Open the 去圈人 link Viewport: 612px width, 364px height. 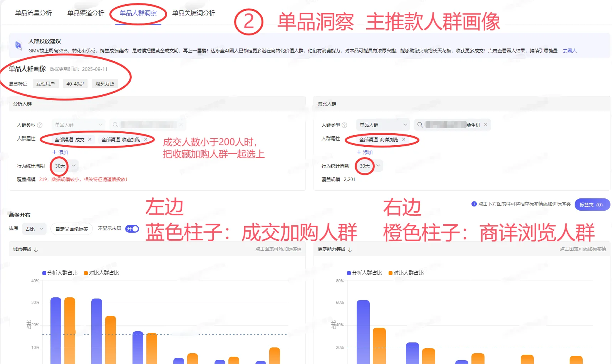[x=569, y=51]
